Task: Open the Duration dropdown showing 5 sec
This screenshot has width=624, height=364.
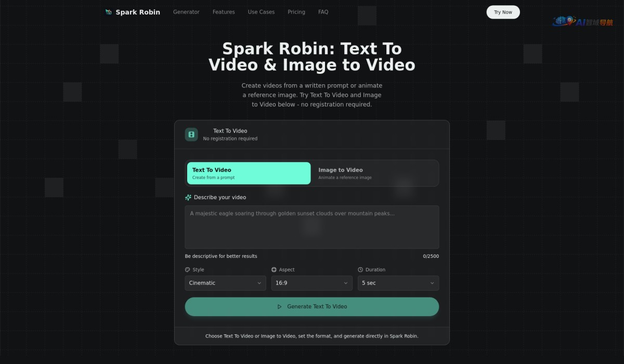Action: tap(398, 283)
